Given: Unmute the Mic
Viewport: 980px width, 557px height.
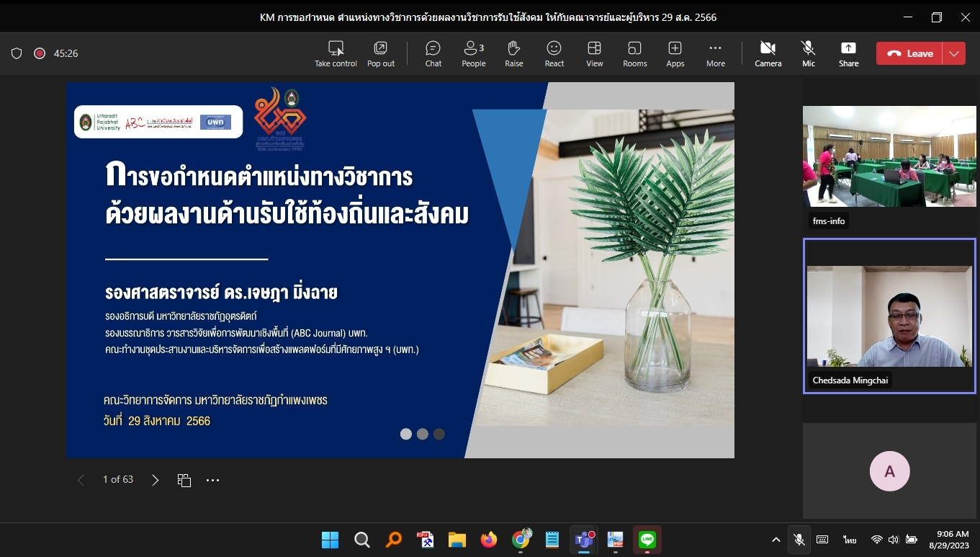Looking at the screenshot, I should pos(809,53).
